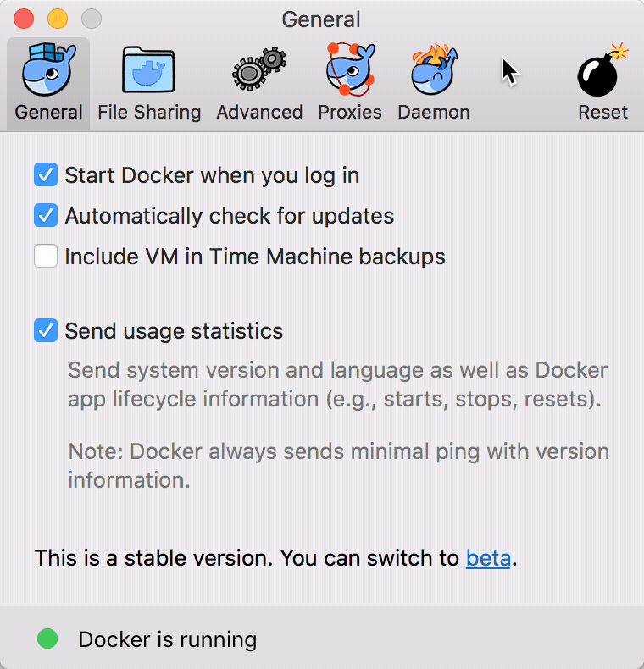Click the Reset label in toolbar
The image size is (644, 669).
pyautogui.click(x=602, y=113)
